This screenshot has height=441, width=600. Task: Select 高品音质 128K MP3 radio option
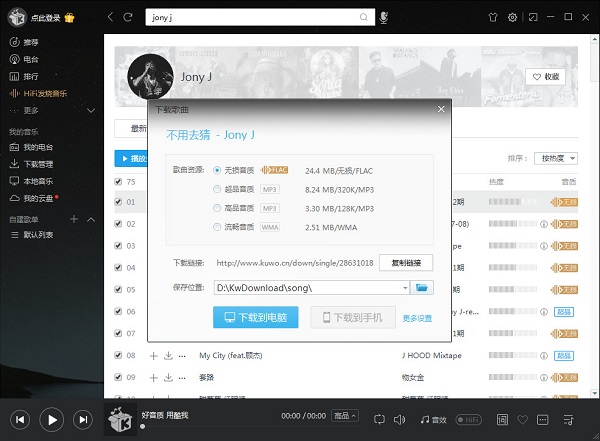[217, 207]
